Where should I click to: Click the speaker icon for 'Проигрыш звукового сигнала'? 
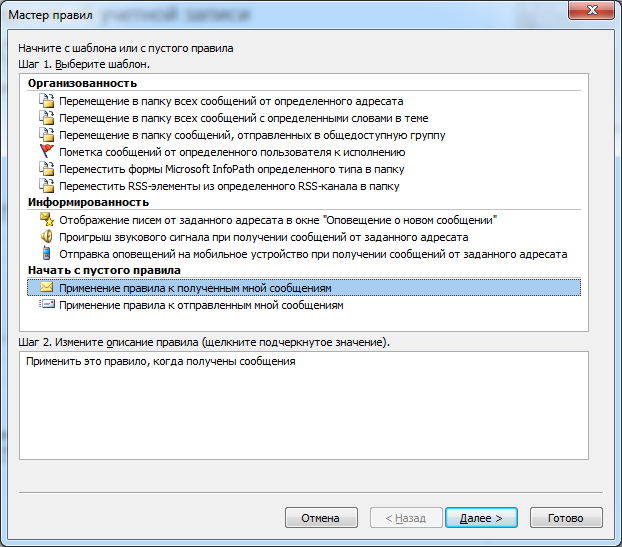point(46,237)
